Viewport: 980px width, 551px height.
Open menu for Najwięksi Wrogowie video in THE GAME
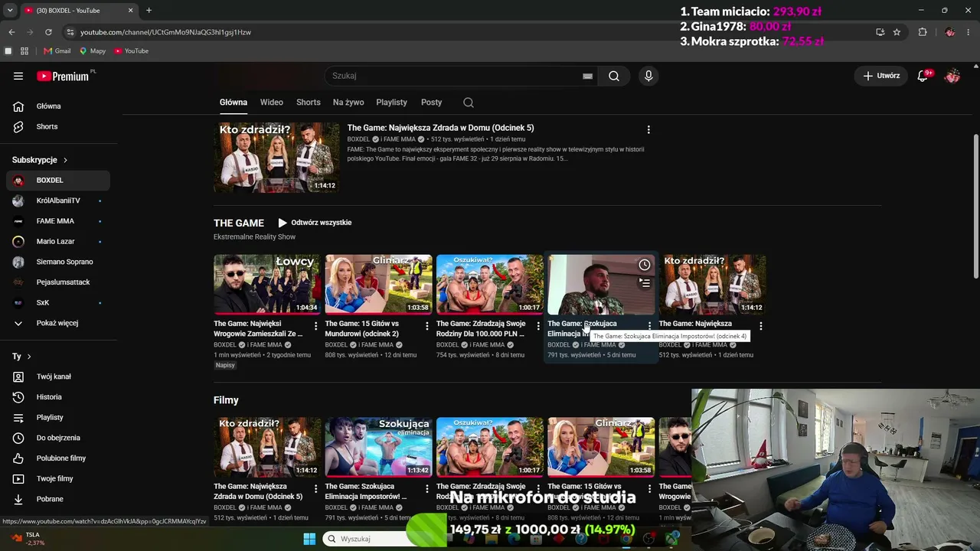click(x=315, y=326)
